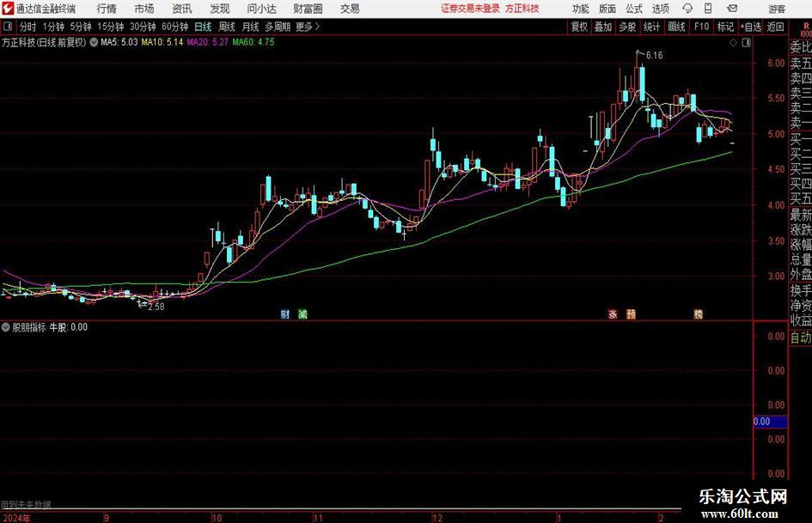Click the 返回 back button
This screenshot has height=523, width=812.
[x=775, y=27]
